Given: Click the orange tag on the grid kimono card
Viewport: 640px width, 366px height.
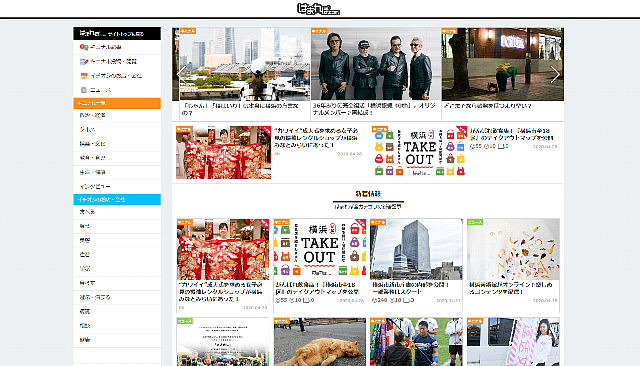Looking at the screenshot, I should coord(185,222).
